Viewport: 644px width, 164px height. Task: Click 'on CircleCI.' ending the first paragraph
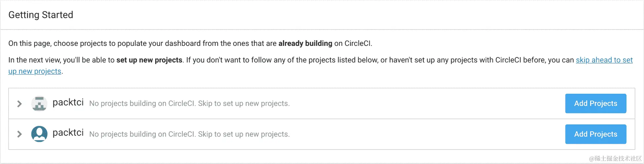pyautogui.click(x=353, y=44)
